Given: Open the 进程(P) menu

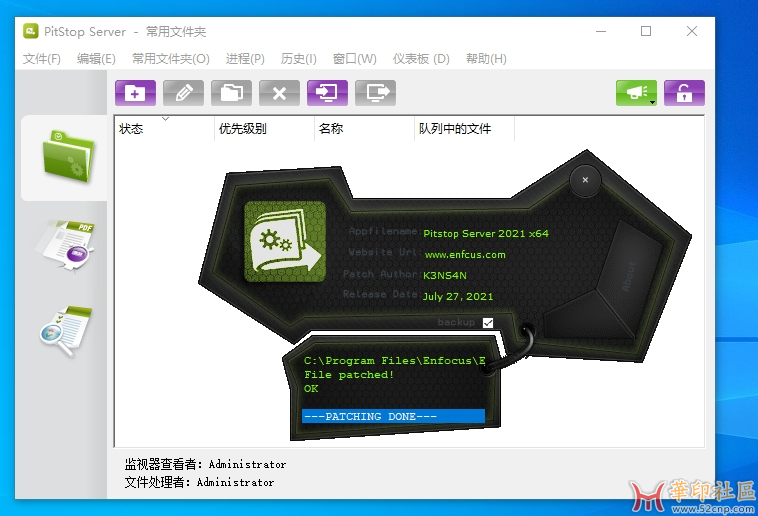Looking at the screenshot, I should coord(245,59).
